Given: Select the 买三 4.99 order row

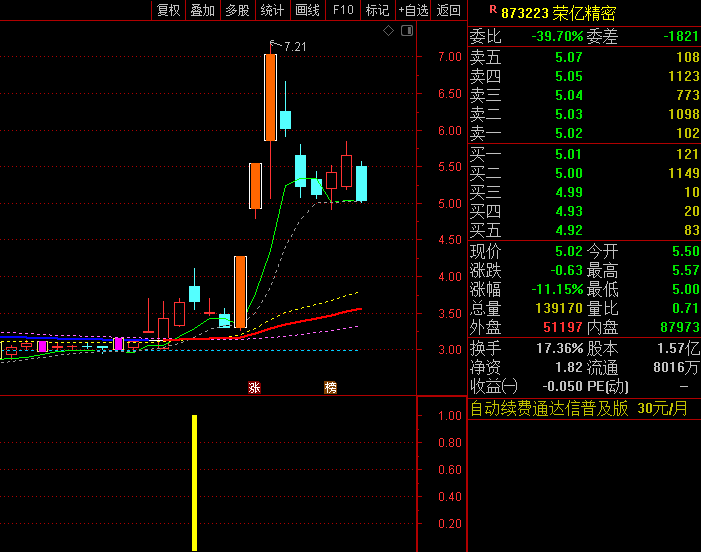Looking at the screenshot, I should click(584, 192).
